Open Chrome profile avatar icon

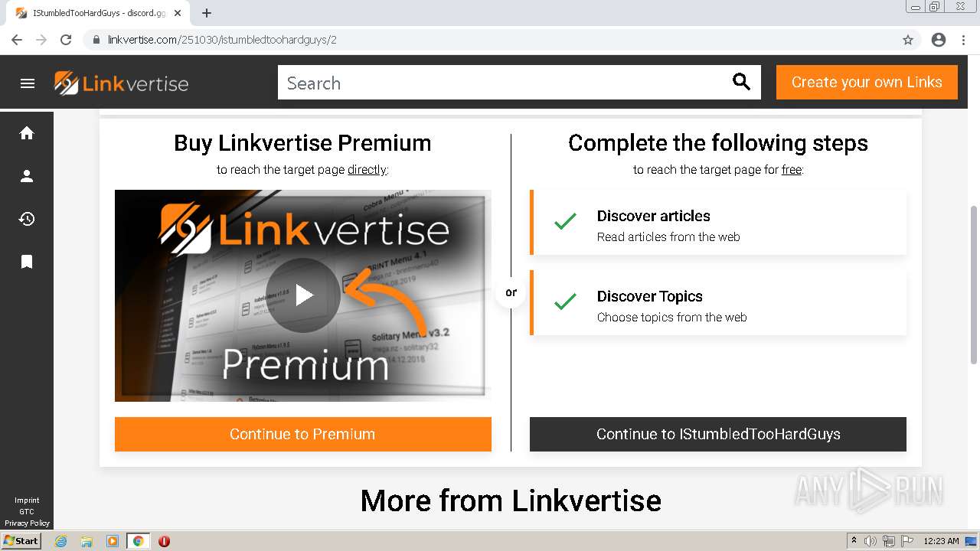click(939, 40)
